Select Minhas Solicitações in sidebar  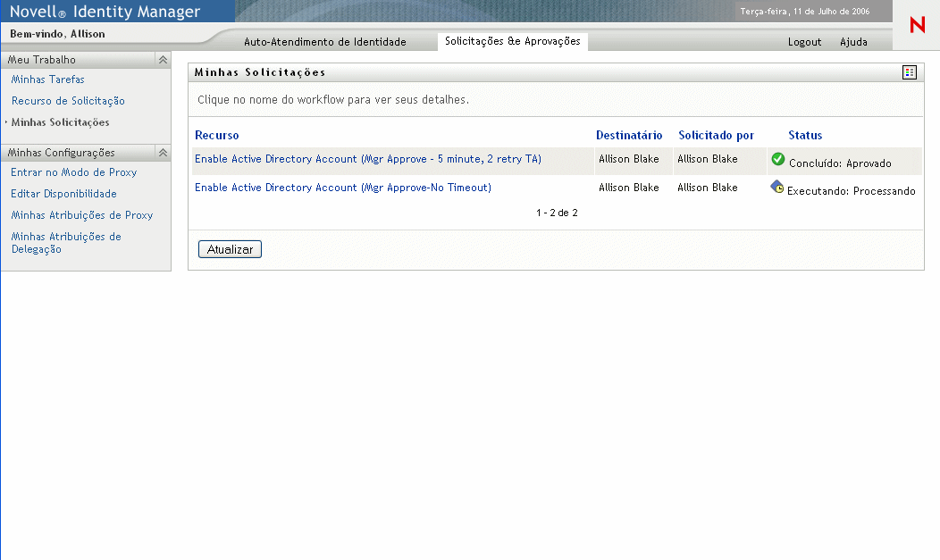tap(60, 122)
